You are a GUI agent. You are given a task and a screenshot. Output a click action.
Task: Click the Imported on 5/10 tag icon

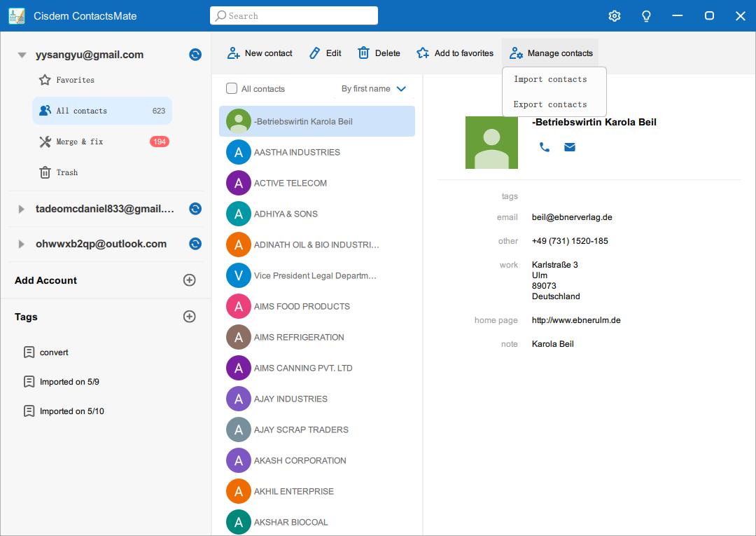(x=29, y=411)
